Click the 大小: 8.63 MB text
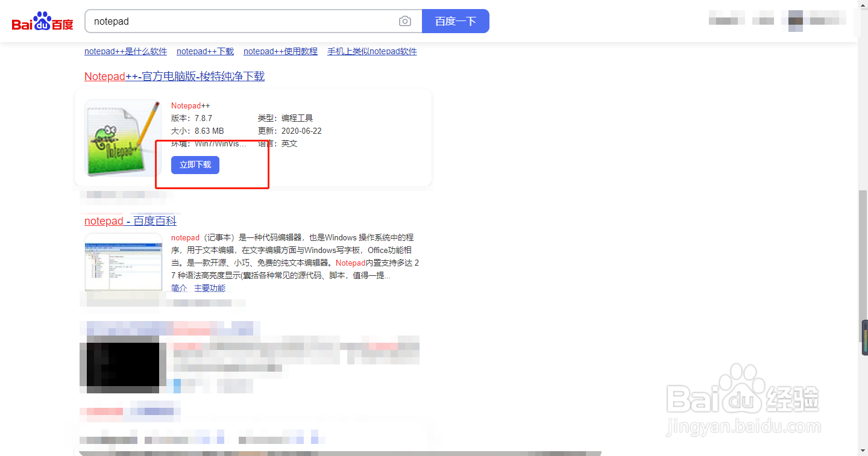The image size is (868, 456). click(197, 131)
